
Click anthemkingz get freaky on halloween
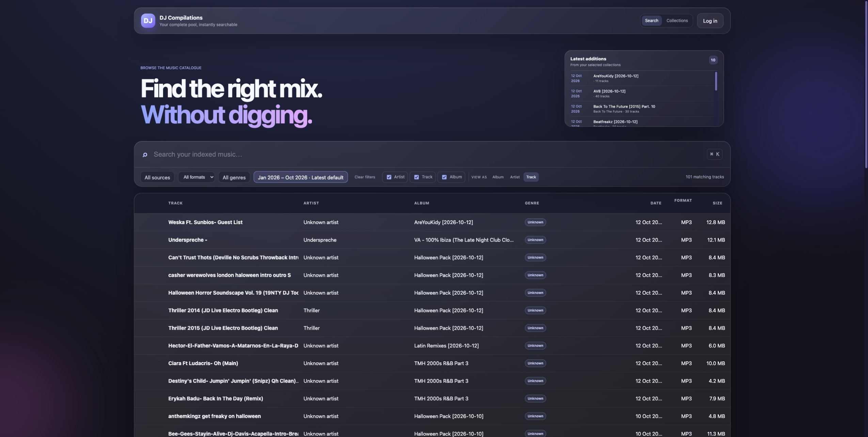pyautogui.click(x=215, y=416)
